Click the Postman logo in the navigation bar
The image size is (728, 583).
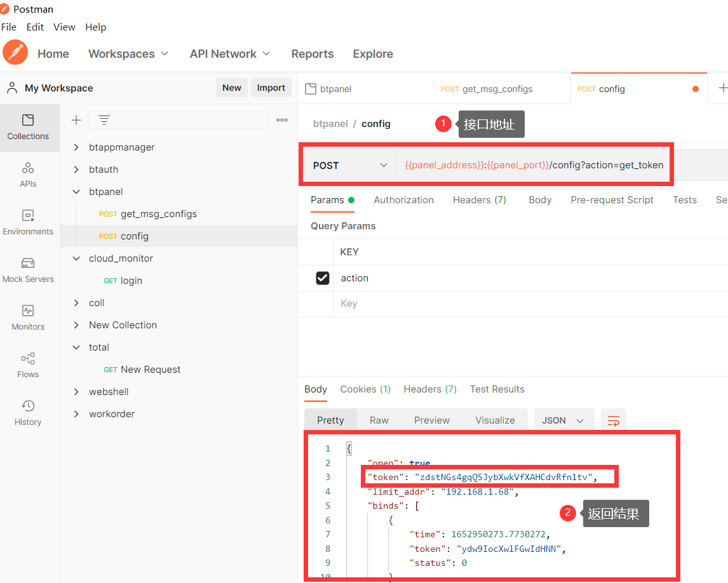(15, 52)
